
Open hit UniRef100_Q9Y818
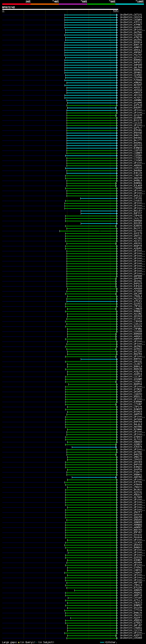click(x=131, y=316)
